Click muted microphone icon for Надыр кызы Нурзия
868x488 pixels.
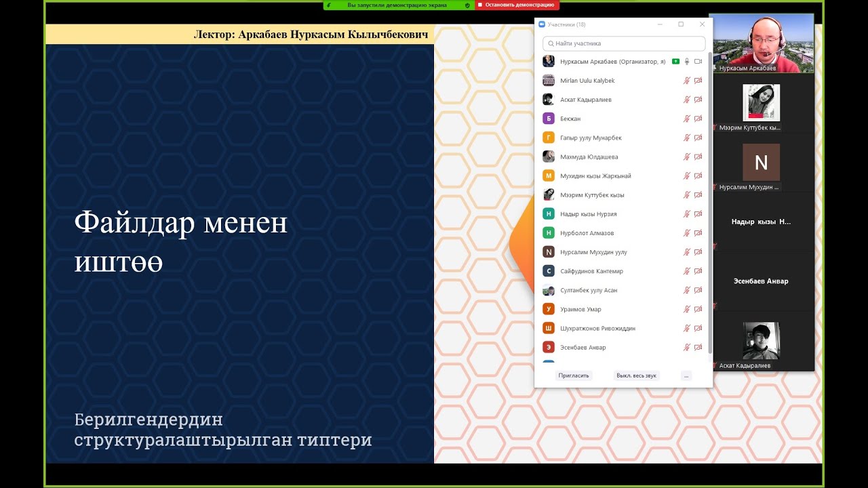(687, 213)
